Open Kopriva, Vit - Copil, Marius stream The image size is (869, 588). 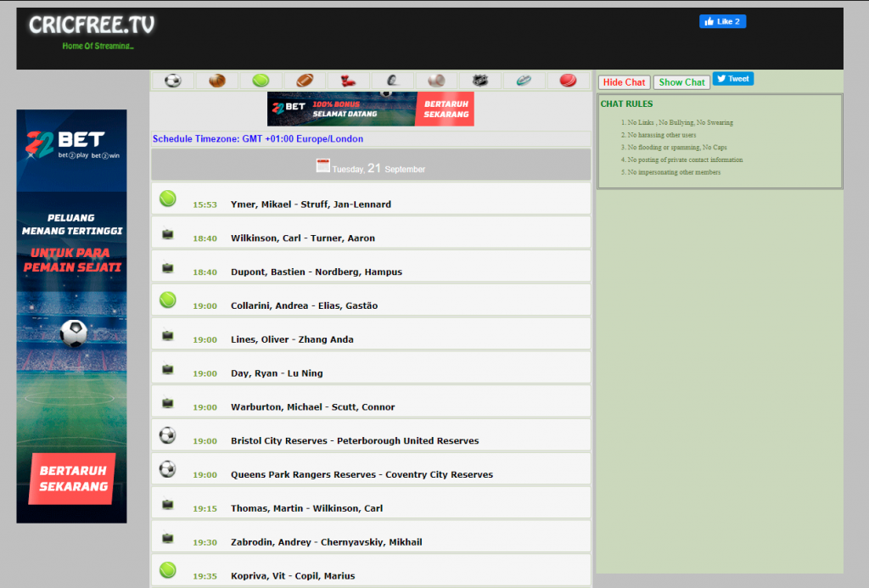(293, 576)
